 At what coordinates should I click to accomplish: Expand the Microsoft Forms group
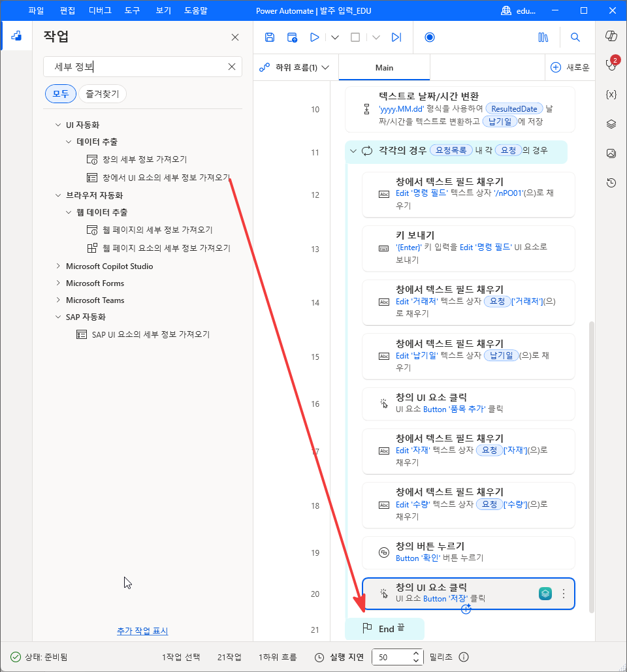click(58, 283)
